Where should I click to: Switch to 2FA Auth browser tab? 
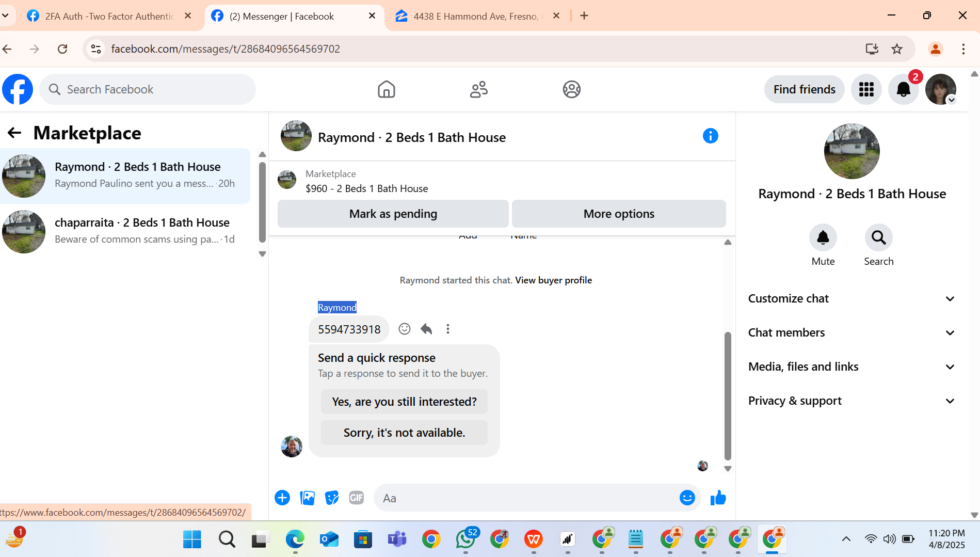click(x=108, y=16)
